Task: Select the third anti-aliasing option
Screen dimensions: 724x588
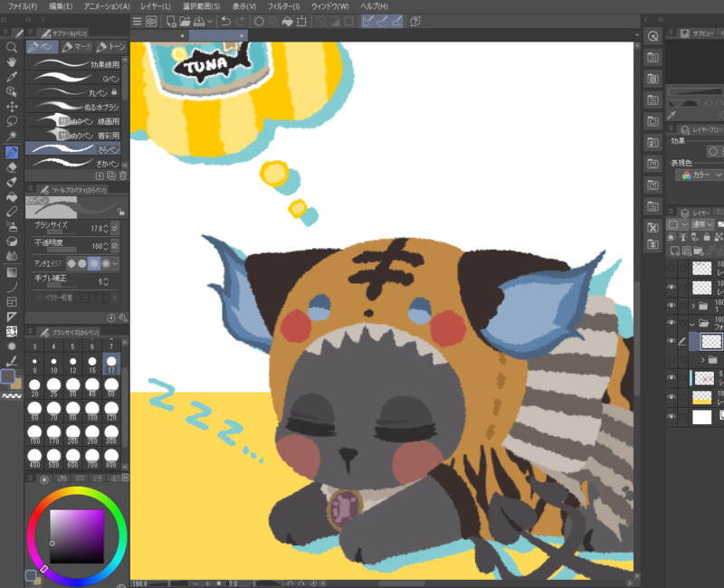Action: (94, 263)
